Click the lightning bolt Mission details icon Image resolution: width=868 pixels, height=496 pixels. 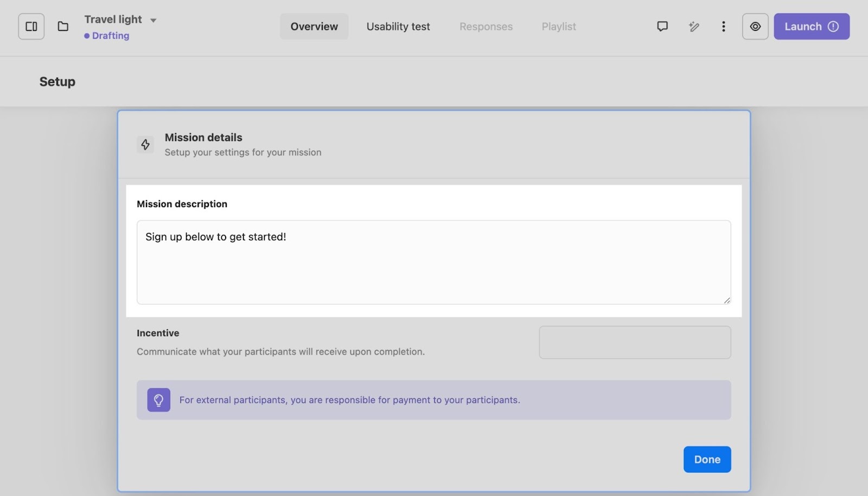145,144
